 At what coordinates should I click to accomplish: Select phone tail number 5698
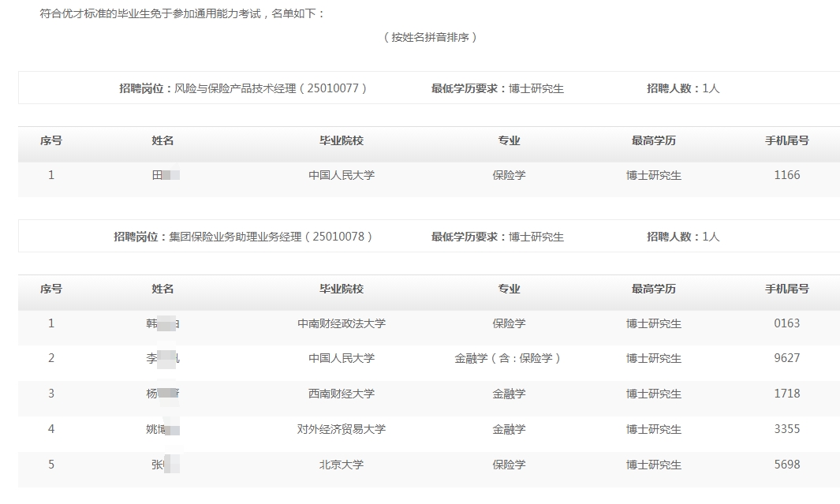(x=786, y=465)
